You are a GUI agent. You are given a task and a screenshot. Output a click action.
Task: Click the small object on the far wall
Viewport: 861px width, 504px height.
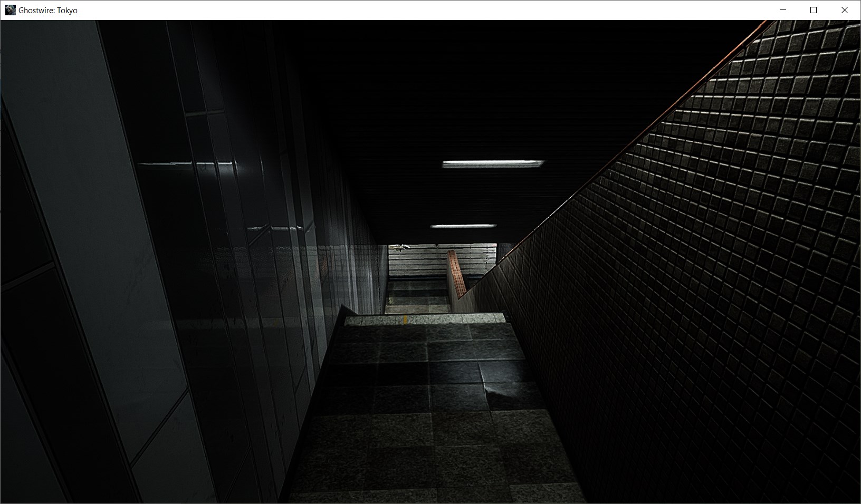point(403,246)
